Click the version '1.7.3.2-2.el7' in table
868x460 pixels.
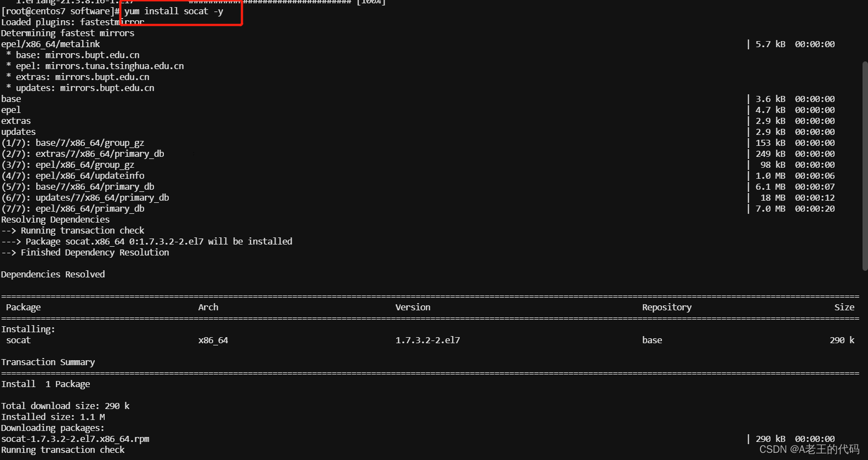(x=427, y=340)
